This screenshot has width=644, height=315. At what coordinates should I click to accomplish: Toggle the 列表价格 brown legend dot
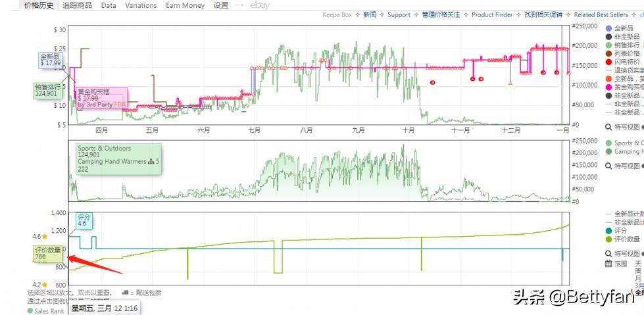(x=608, y=53)
